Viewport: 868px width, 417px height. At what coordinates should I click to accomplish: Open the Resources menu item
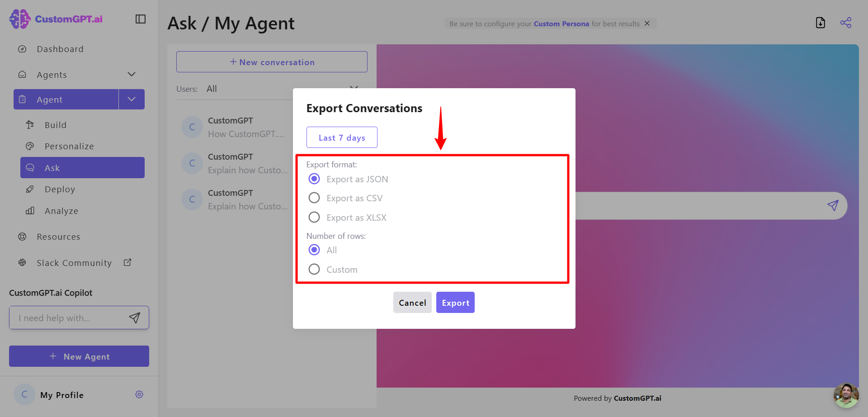58,237
